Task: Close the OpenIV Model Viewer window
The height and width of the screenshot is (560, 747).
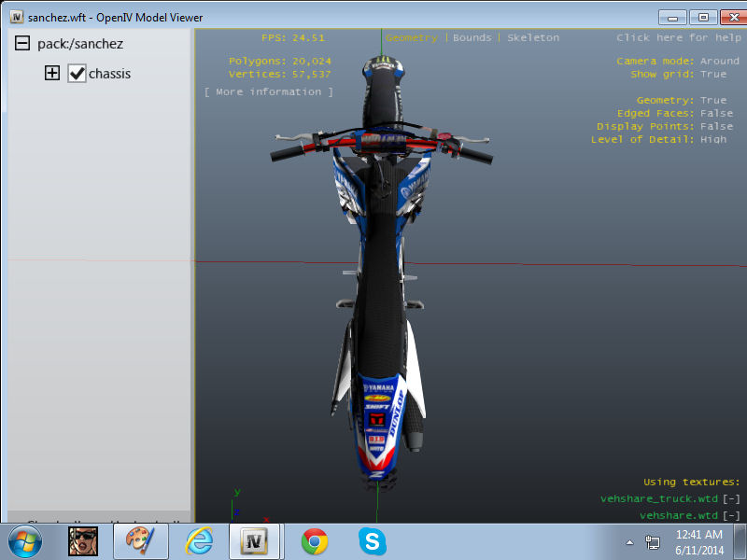Action: (x=734, y=17)
